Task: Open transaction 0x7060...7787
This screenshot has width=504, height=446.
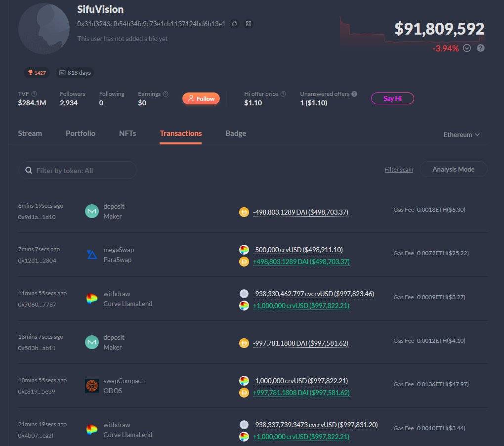Action: 37,304
